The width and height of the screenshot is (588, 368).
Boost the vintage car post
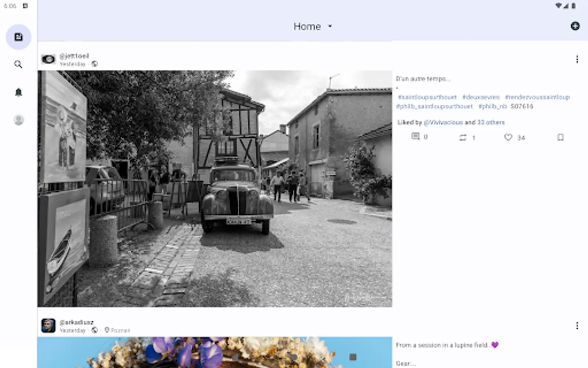[x=463, y=137]
